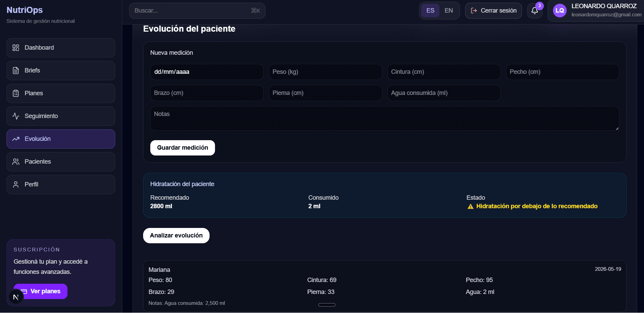Click the Perfil user icon
Screen dimensions: 644x313
(x=16, y=184)
